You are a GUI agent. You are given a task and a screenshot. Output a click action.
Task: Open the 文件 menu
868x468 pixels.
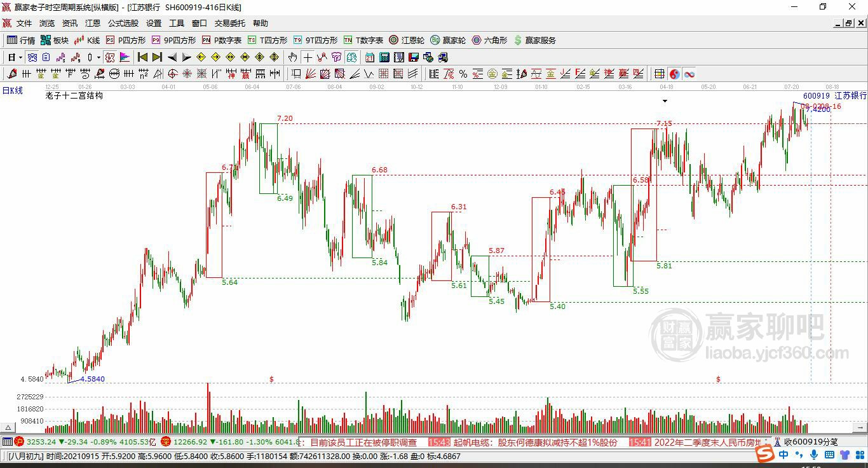[24, 24]
